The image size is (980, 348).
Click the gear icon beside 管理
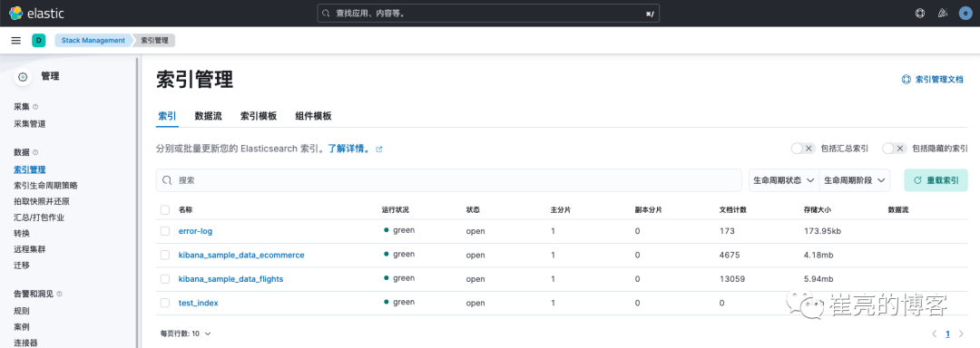pyautogui.click(x=23, y=77)
